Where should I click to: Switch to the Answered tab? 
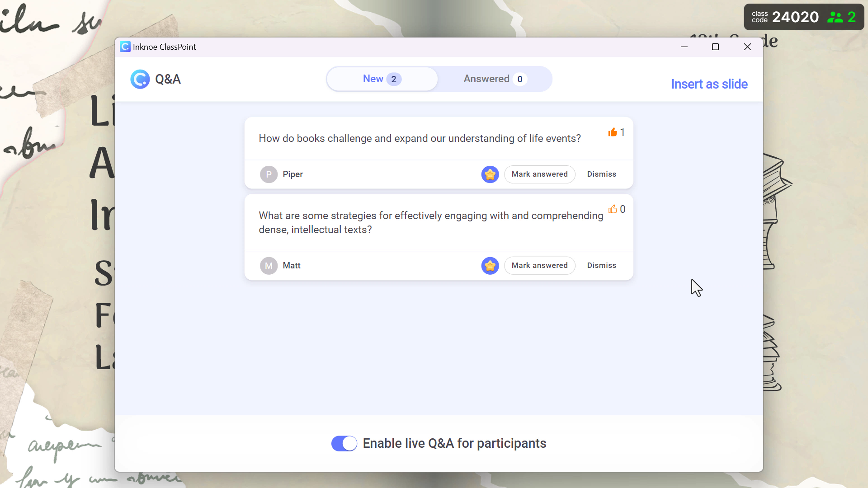click(x=494, y=78)
